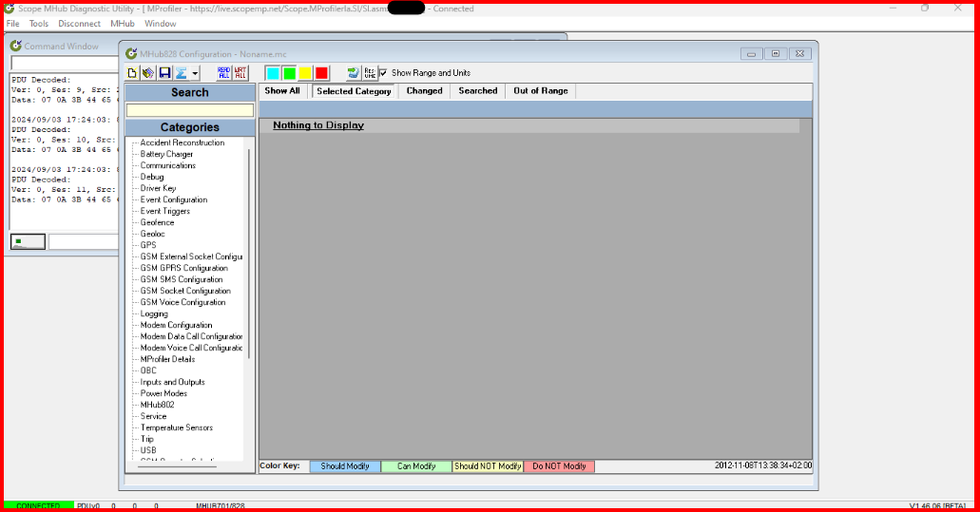Open the Window menu
Viewport: 980px width, 512px height.
pyautogui.click(x=160, y=24)
